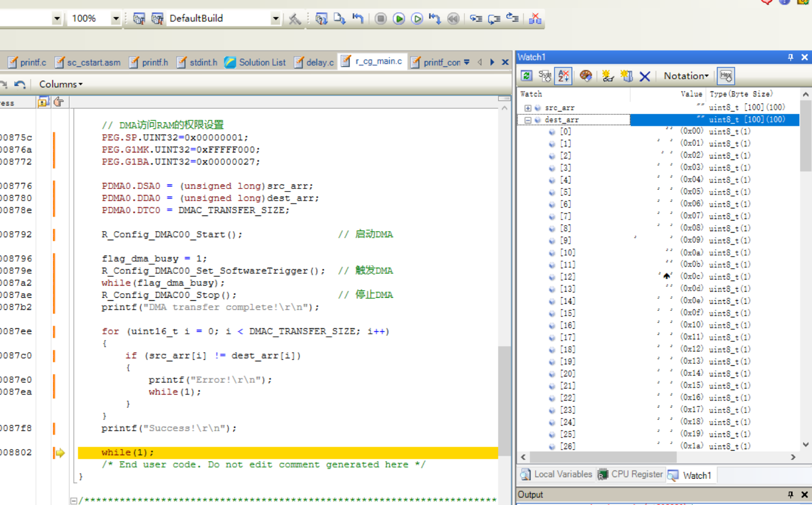The image size is (812, 505).
Task: Switch to the printf_con tab
Action: click(x=436, y=62)
